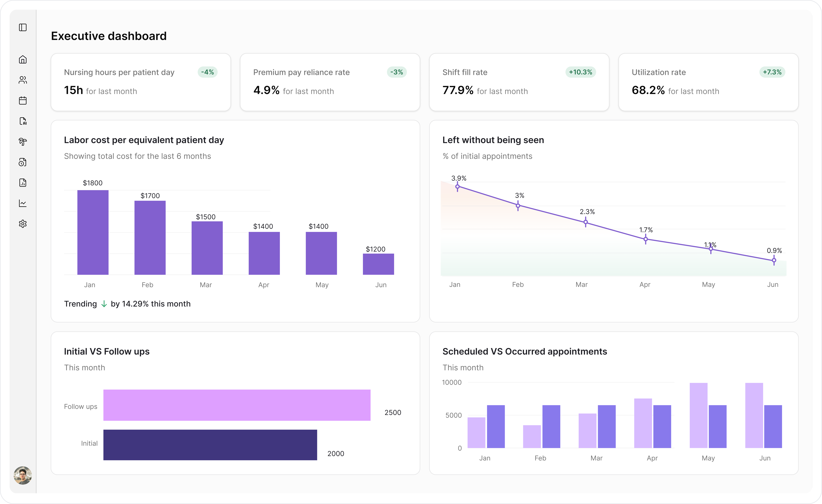Open the Calendar icon in the sidebar

coord(23,100)
